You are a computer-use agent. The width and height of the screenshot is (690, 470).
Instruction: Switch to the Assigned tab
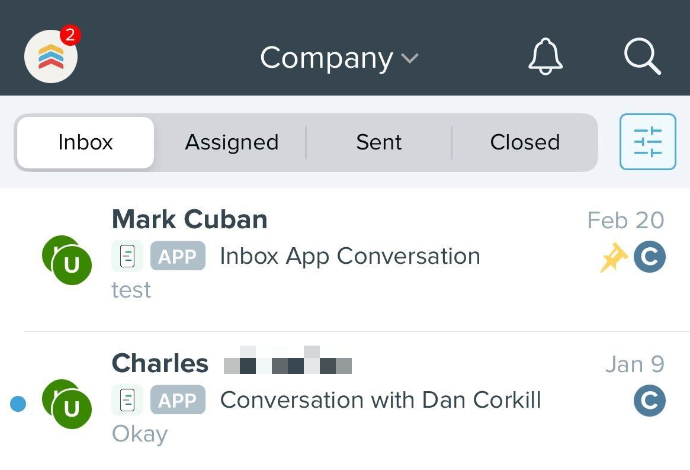tap(232, 142)
